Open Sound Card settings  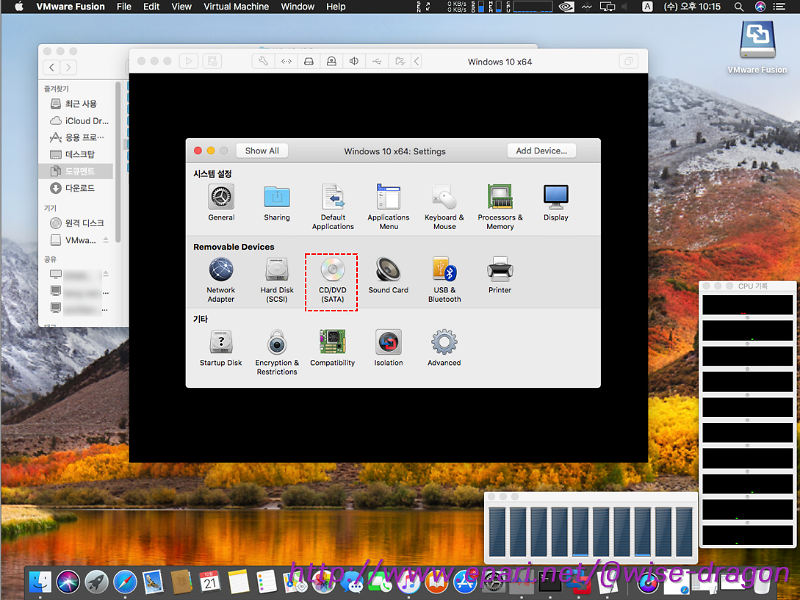(388, 276)
